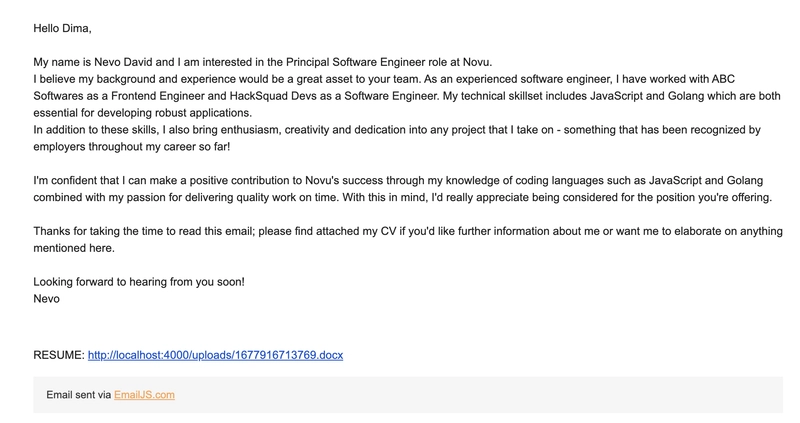Click the phrase 'essential for developing robust applications.'
Viewport: 800px width, 423px height.
coord(143,113)
